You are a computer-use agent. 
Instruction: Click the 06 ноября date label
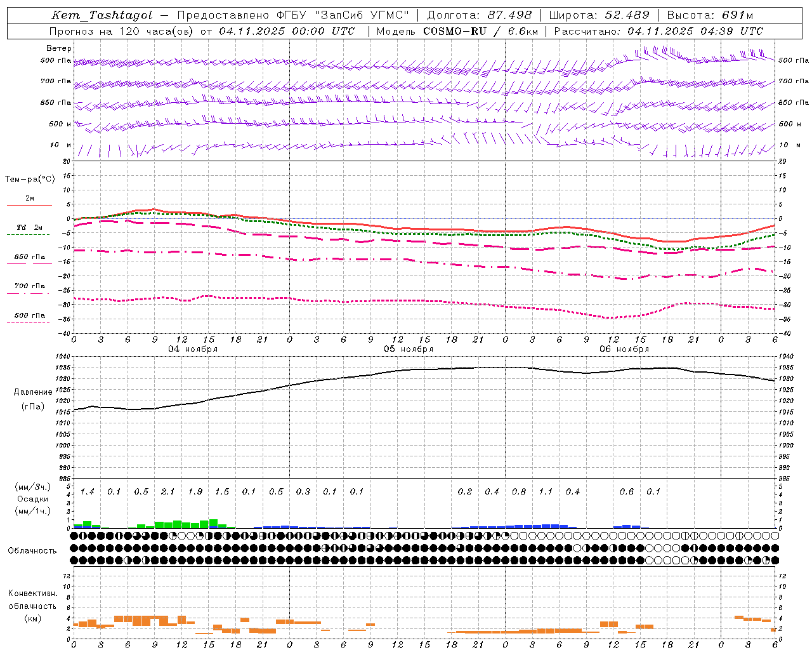click(624, 349)
